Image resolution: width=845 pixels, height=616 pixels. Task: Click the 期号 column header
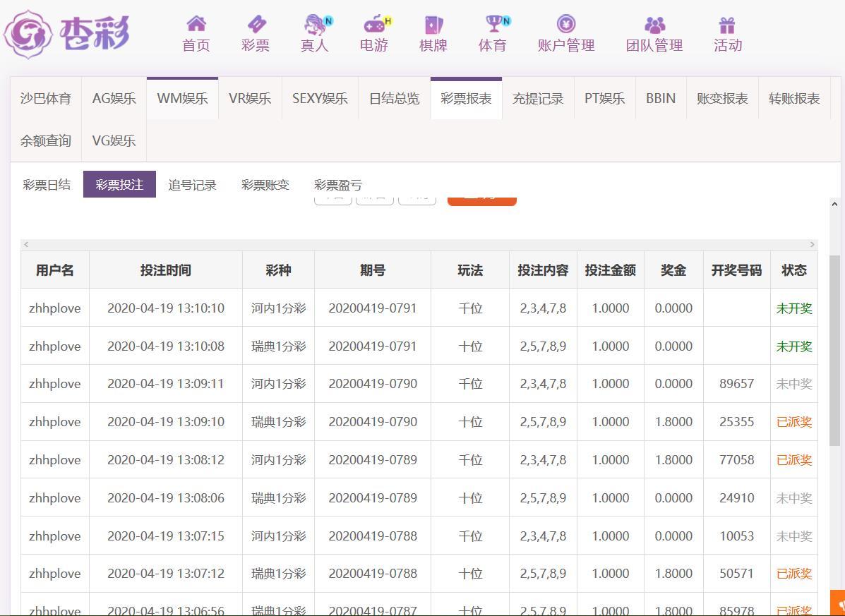[x=372, y=270]
